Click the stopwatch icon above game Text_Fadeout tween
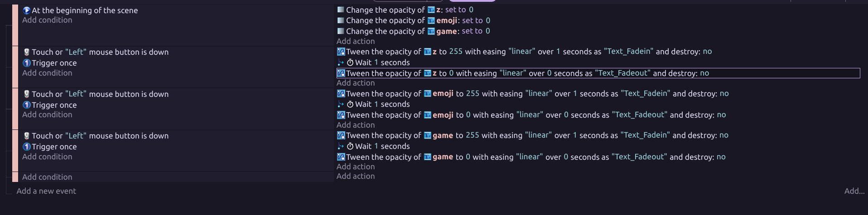Viewport: 868px width, 215px height. pyautogui.click(x=350, y=146)
